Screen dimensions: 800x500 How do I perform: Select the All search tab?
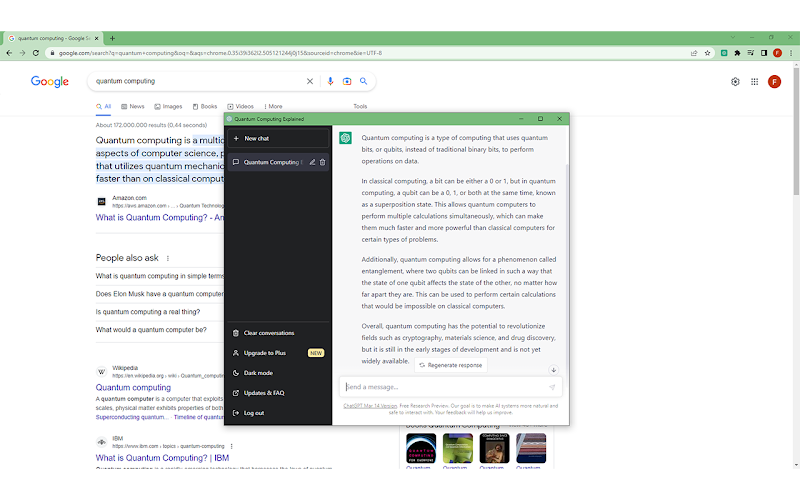click(104, 107)
